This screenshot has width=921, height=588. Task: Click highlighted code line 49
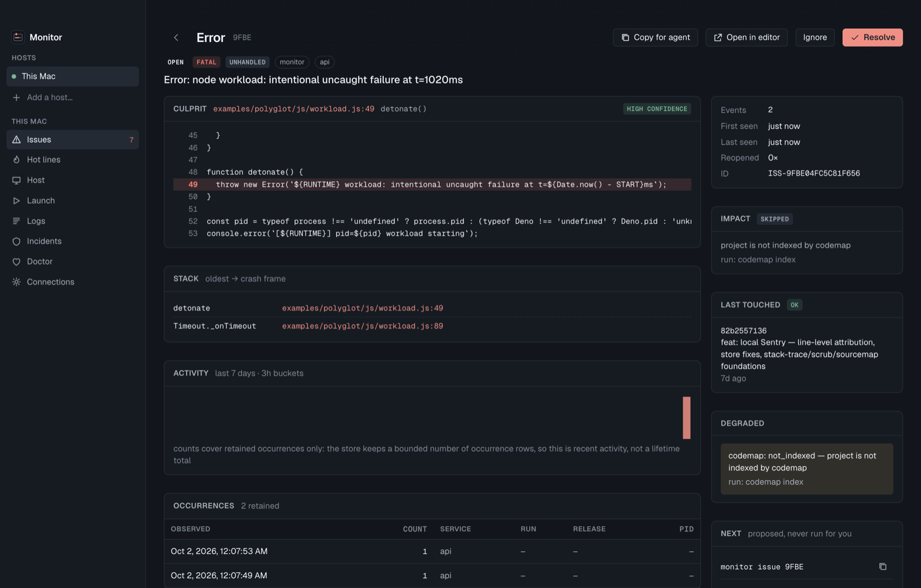[x=432, y=185]
